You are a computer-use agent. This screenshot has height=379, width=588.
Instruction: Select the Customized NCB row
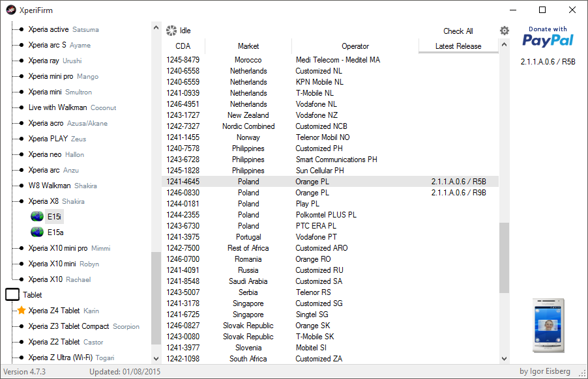coord(330,126)
